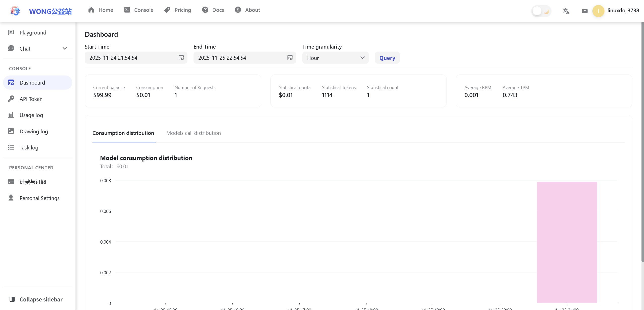
Task: Open the Drawing log sidebar item
Action: tap(34, 131)
